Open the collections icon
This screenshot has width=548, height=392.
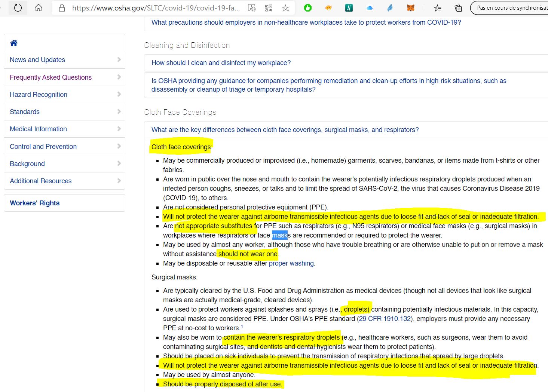458,8
